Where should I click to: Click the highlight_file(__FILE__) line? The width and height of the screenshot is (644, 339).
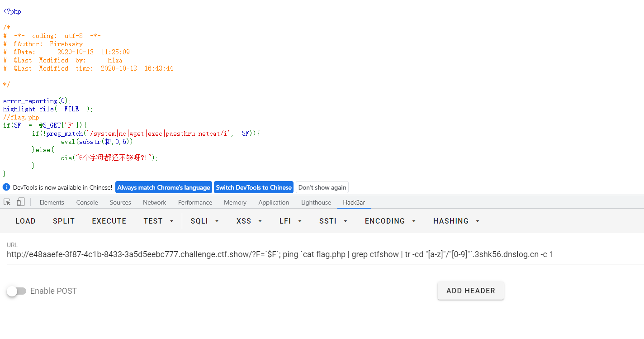click(48, 109)
